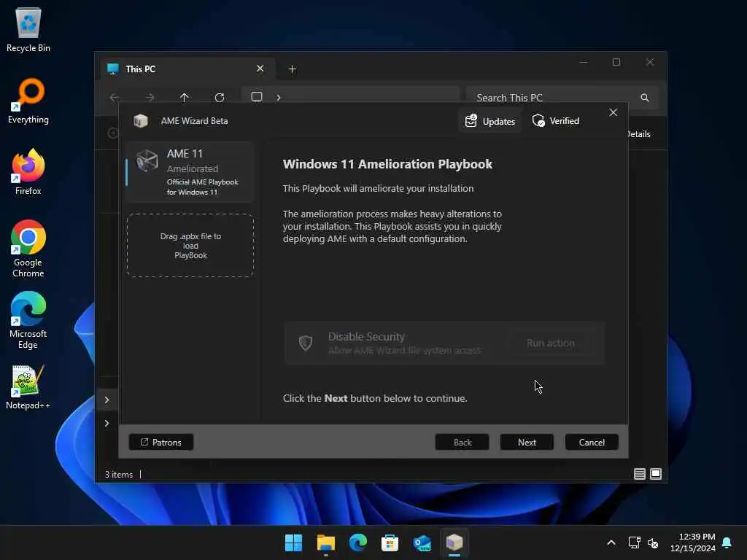The height and width of the screenshot is (560, 747).
Task: Open Outlook from the taskbar
Action: coord(422,542)
